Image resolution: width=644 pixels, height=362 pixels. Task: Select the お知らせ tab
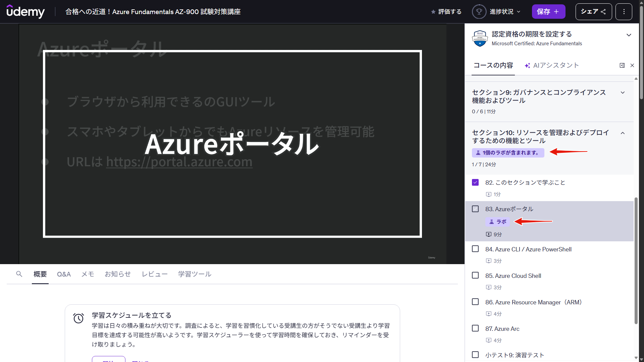click(x=118, y=274)
